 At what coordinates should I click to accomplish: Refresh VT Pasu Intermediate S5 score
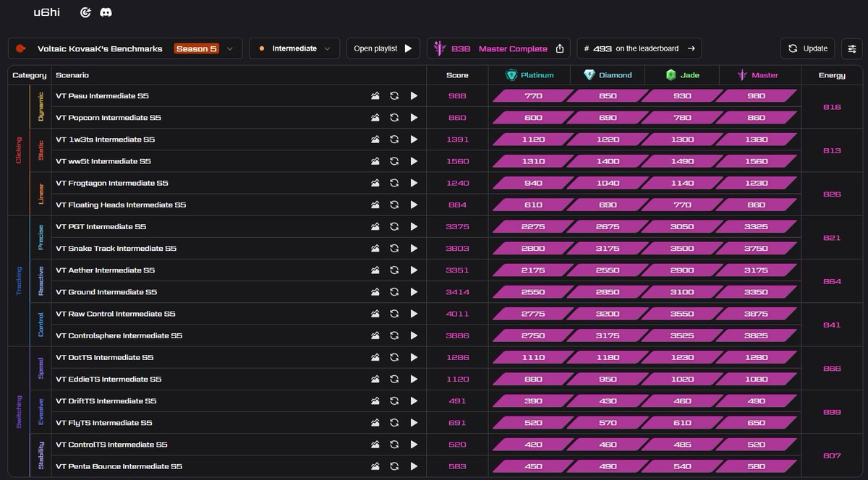tap(394, 95)
